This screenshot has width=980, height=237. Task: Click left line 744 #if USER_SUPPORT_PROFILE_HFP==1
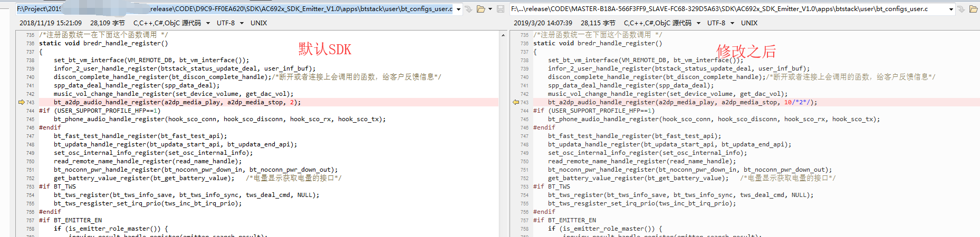point(100,111)
